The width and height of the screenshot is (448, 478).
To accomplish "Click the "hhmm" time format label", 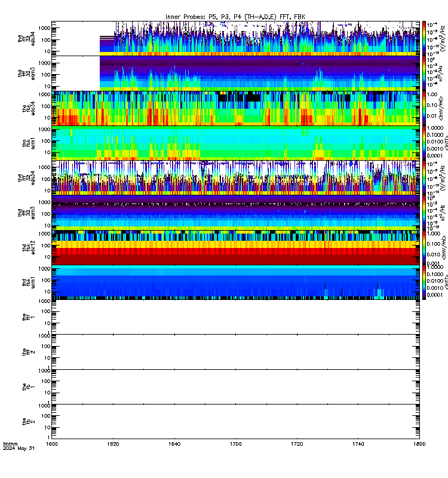I will 10,444.
